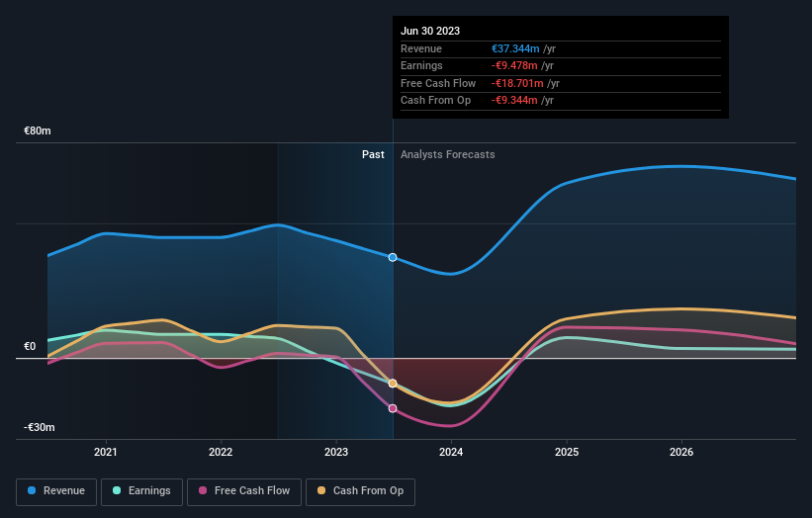
Task: Select the 2025 x-axis label
Action: point(567,453)
